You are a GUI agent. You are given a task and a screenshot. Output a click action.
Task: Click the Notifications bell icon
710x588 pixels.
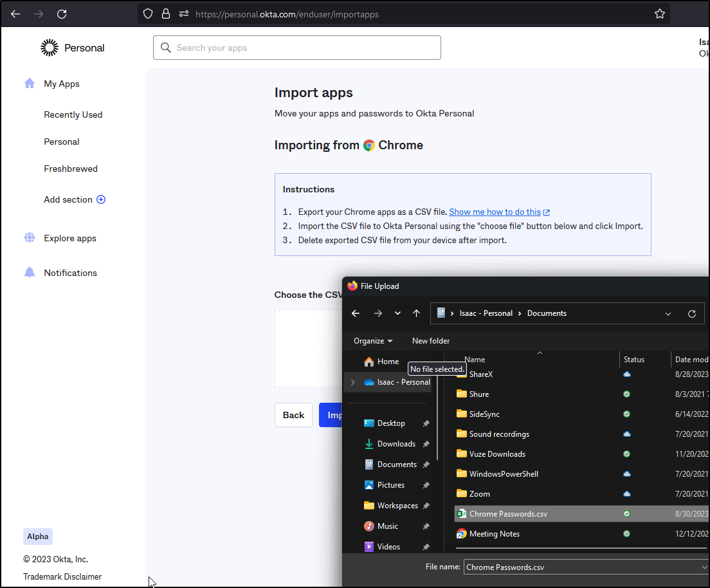click(30, 272)
